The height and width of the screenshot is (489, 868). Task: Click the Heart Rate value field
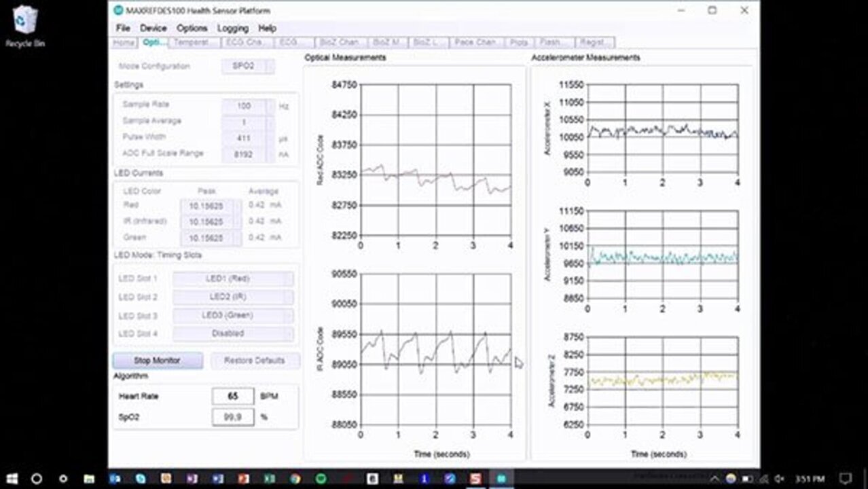233,396
